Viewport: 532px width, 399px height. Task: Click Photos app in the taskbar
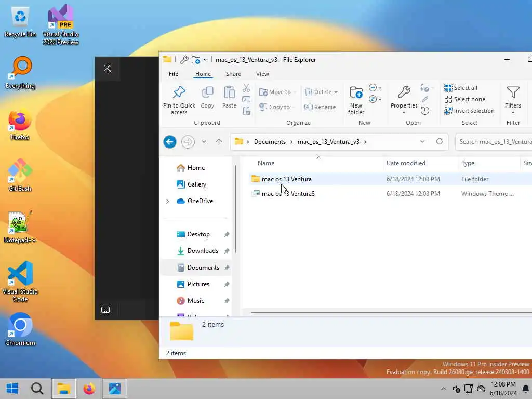tap(115, 389)
